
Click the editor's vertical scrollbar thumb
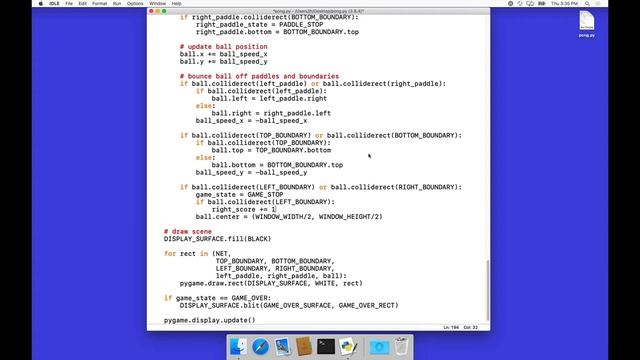(488, 290)
